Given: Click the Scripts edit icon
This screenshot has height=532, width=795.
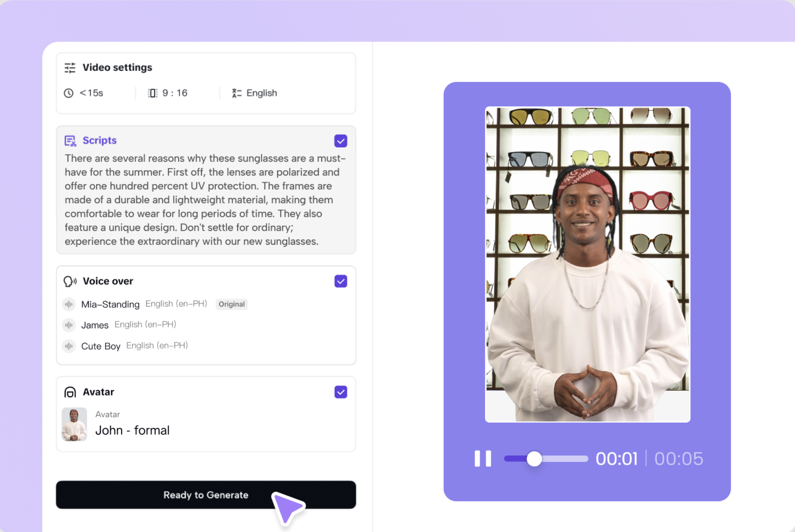Looking at the screenshot, I should pyautogui.click(x=70, y=141).
